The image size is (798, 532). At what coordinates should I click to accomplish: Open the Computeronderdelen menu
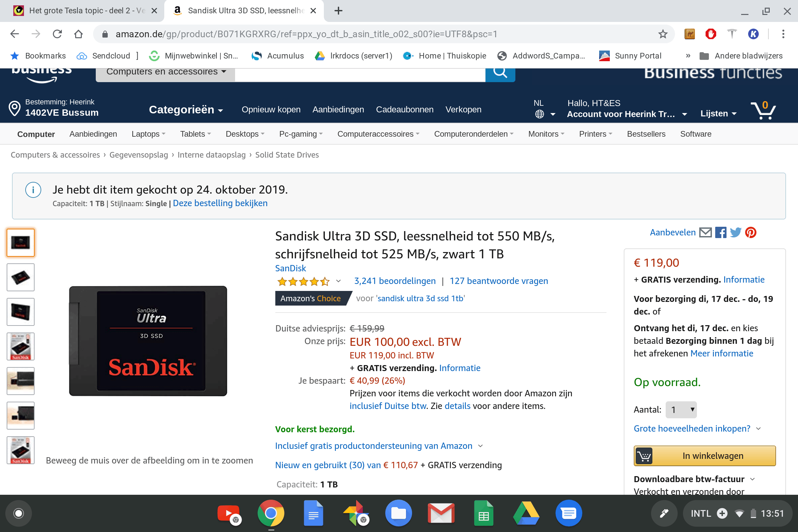[473, 134]
